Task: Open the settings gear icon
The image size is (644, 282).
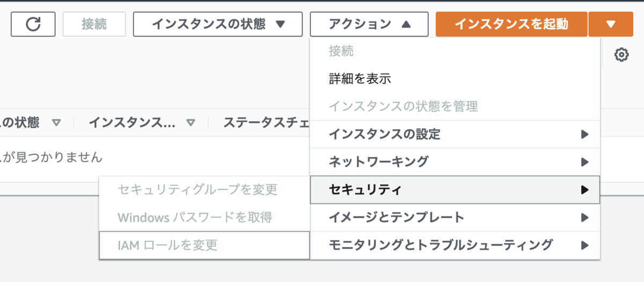Action: (621, 55)
